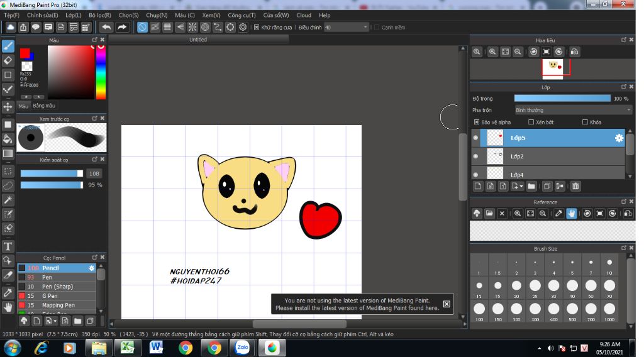Choose the rectangular Selection tool
The image size is (644, 357).
[8, 171]
